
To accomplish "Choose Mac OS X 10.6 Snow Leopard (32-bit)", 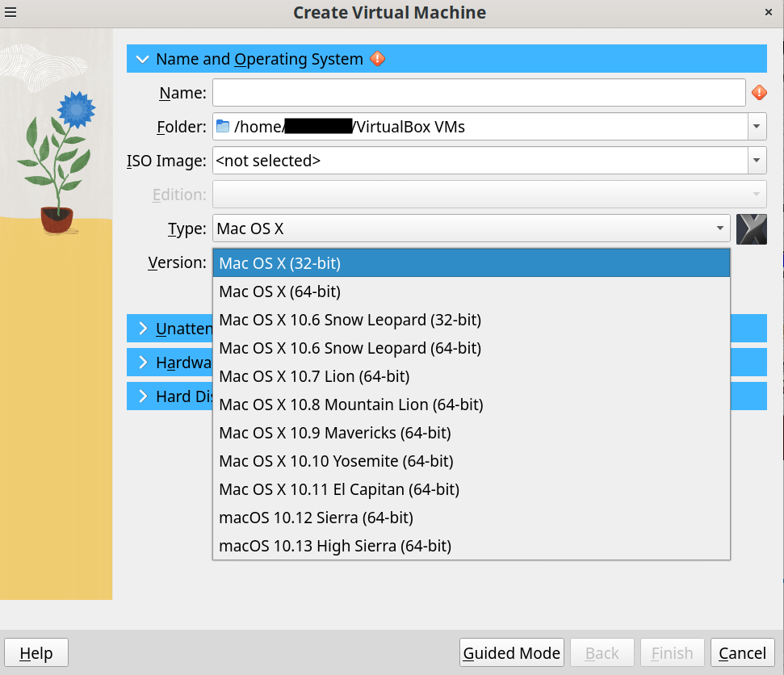I will point(471,320).
